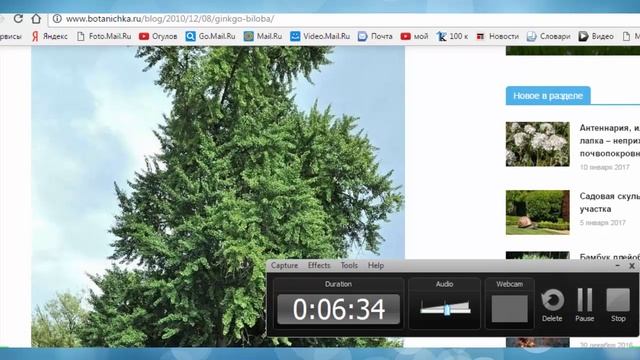Click the Яндекс bookmark red icon
Screen dimensions: 640x360
35,36
